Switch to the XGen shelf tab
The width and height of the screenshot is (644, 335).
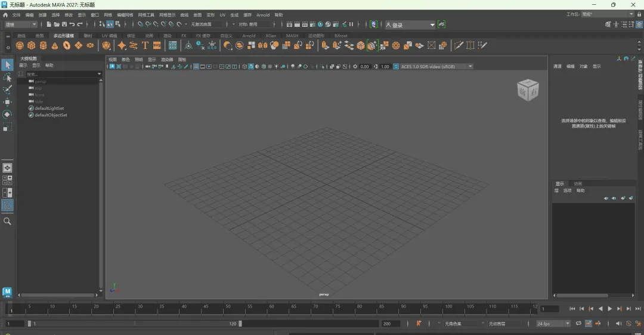[271, 36]
